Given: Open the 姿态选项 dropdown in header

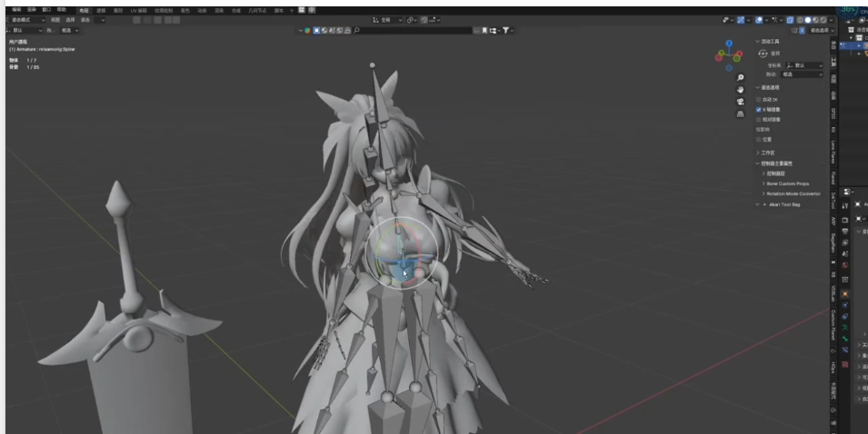Looking at the screenshot, I should [822, 30].
